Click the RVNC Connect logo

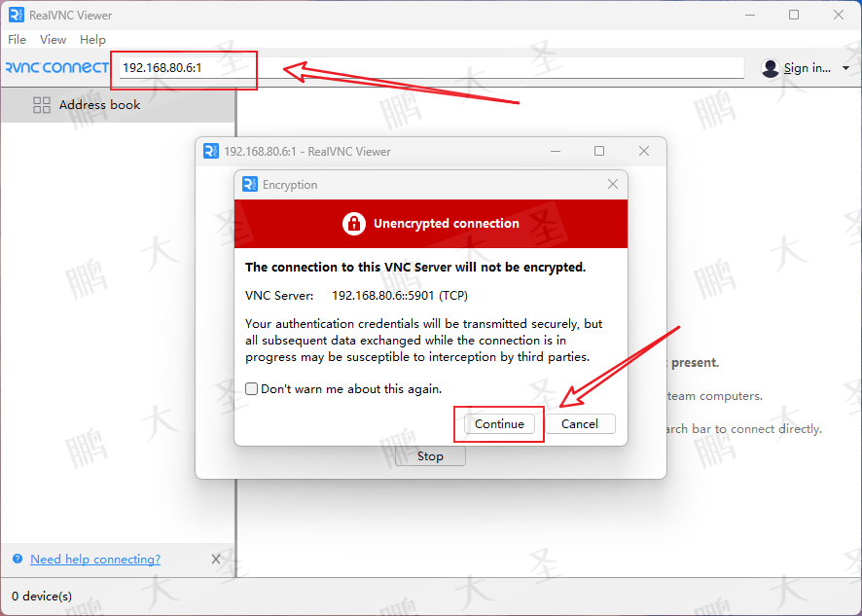57,68
